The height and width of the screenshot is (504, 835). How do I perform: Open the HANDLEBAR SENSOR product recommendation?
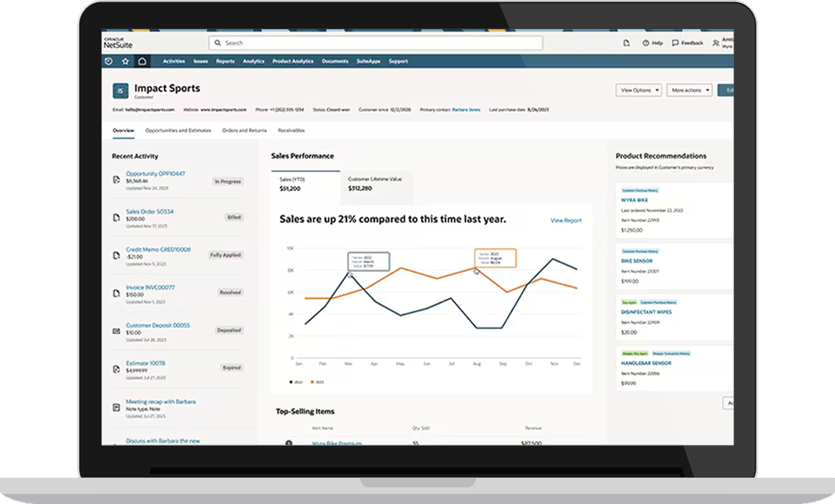(x=646, y=363)
